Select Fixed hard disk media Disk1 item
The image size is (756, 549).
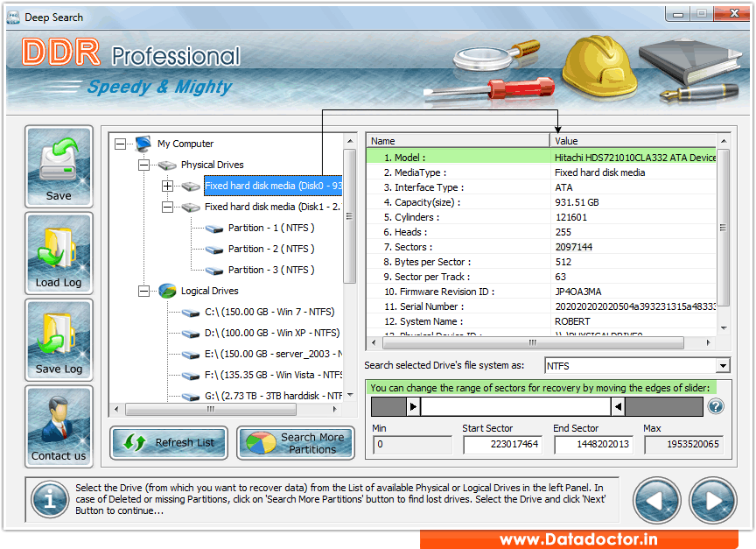272,207
